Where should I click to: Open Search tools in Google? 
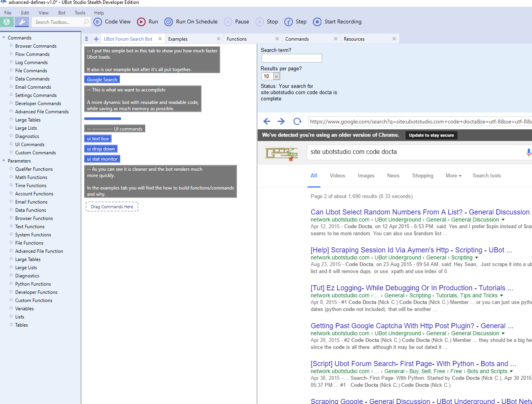487,176
